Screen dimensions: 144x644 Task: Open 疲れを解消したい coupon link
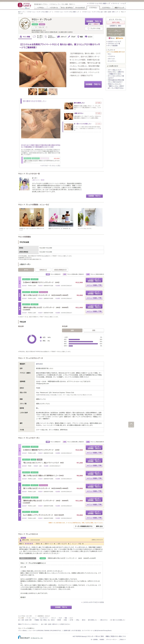click(79, 103)
